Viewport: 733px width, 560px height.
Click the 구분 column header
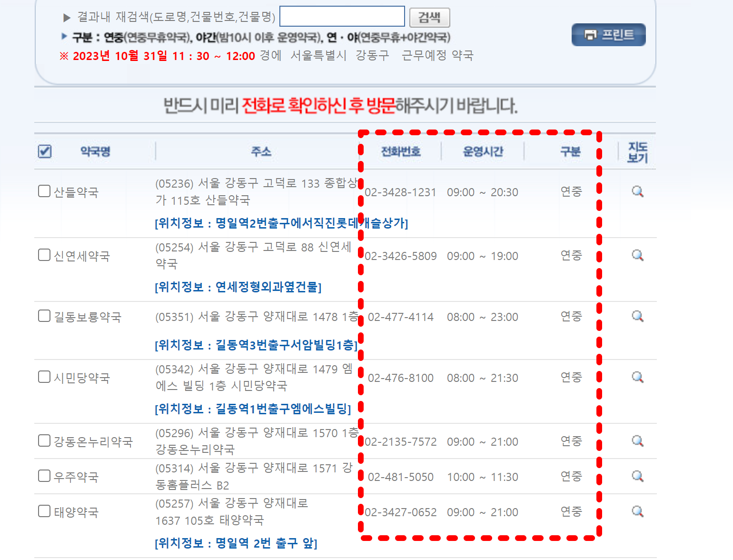tap(571, 151)
